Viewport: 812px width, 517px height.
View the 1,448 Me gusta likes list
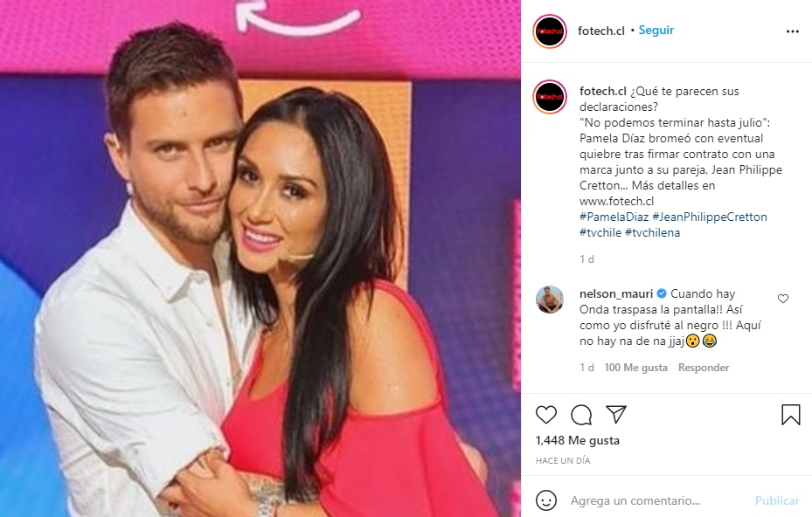[578, 440]
